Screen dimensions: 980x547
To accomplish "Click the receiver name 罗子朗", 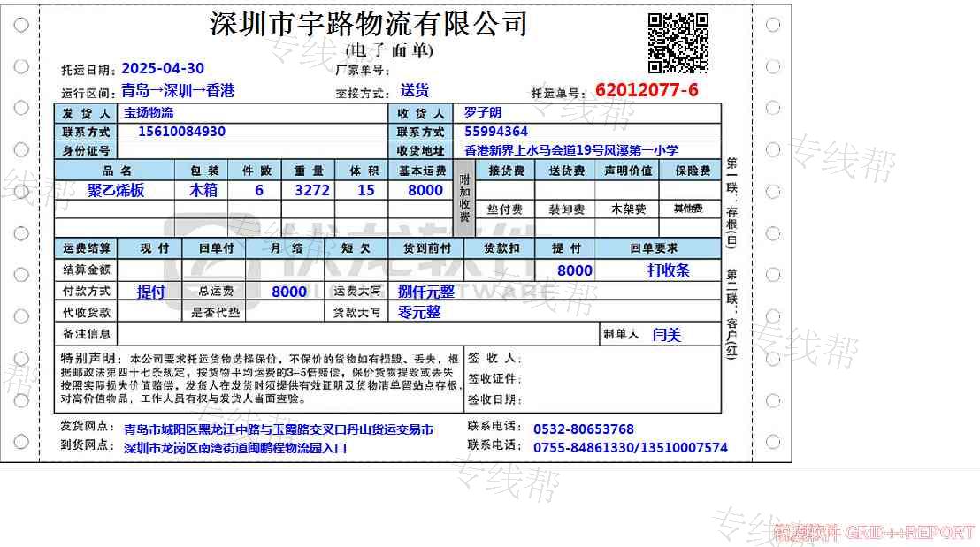I will pyautogui.click(x=483, y=113).
